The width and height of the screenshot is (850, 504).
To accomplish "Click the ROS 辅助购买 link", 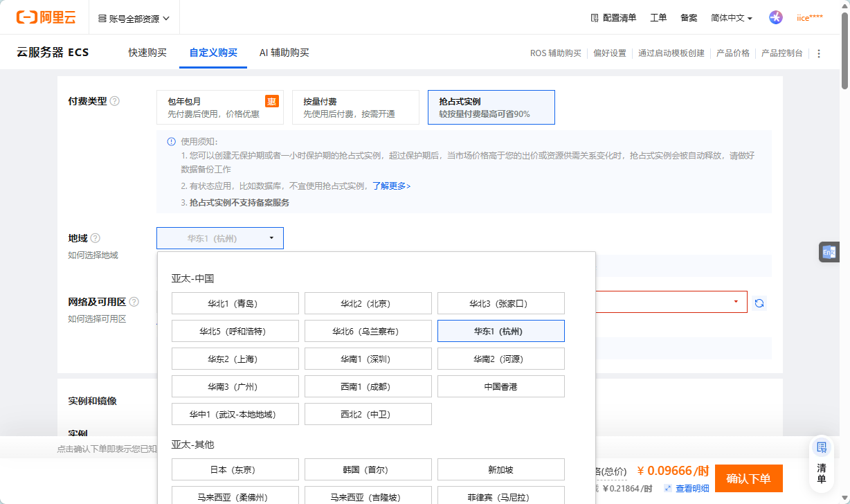I will click(x=556, y=53).
